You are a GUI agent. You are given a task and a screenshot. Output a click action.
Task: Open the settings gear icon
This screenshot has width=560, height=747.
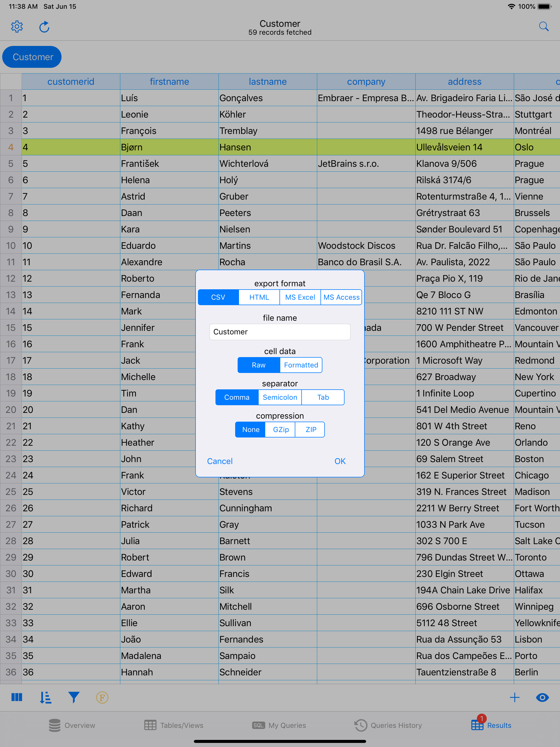17,27
